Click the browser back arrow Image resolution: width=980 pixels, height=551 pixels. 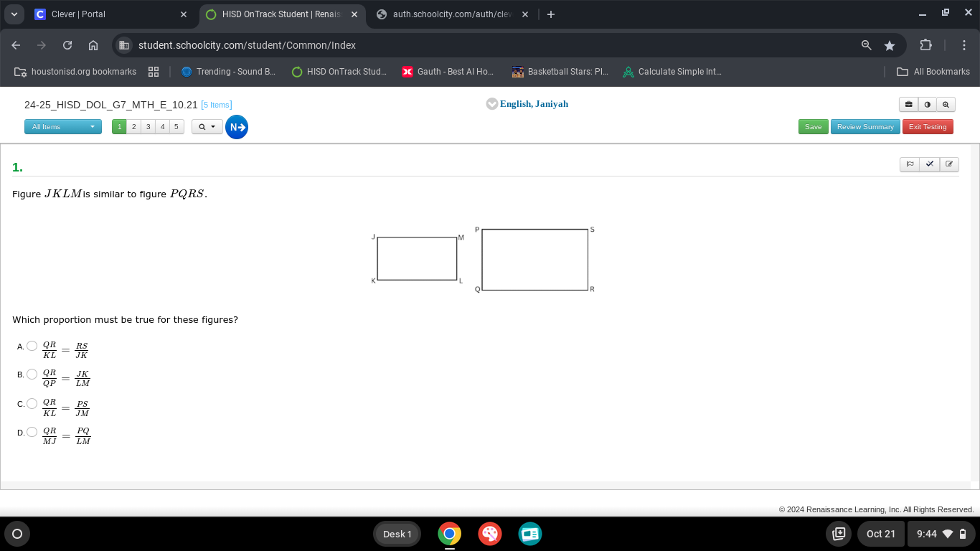[x=16, y=45]
